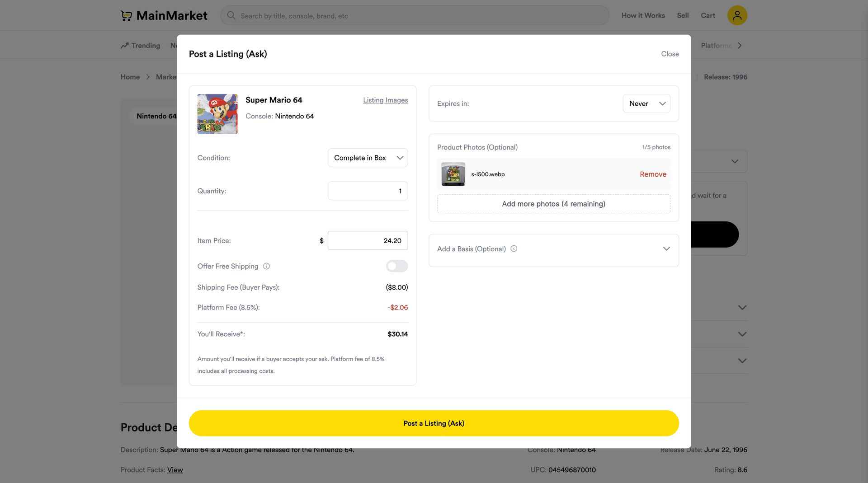The image size is (868, 483).
Task: Click the search magnifier icon
Action: pos(231,15)
